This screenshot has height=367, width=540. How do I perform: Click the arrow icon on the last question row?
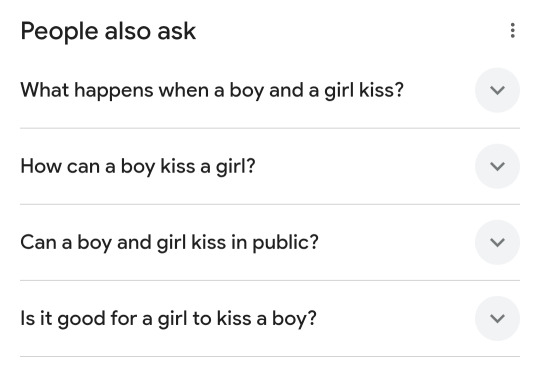click(497, 318)
